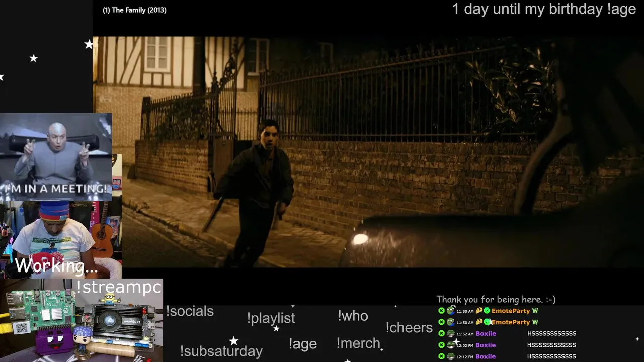Click the movie title "(1) The Family (2013)"
Image resolution: width=644 pixels, height=362 pixels.
click(x=134, y=10)
